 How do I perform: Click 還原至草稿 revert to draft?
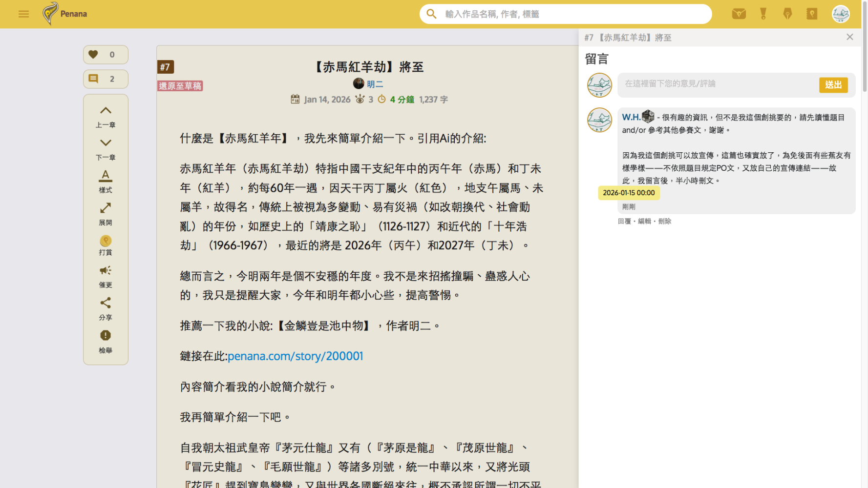(x=180, y=86)
